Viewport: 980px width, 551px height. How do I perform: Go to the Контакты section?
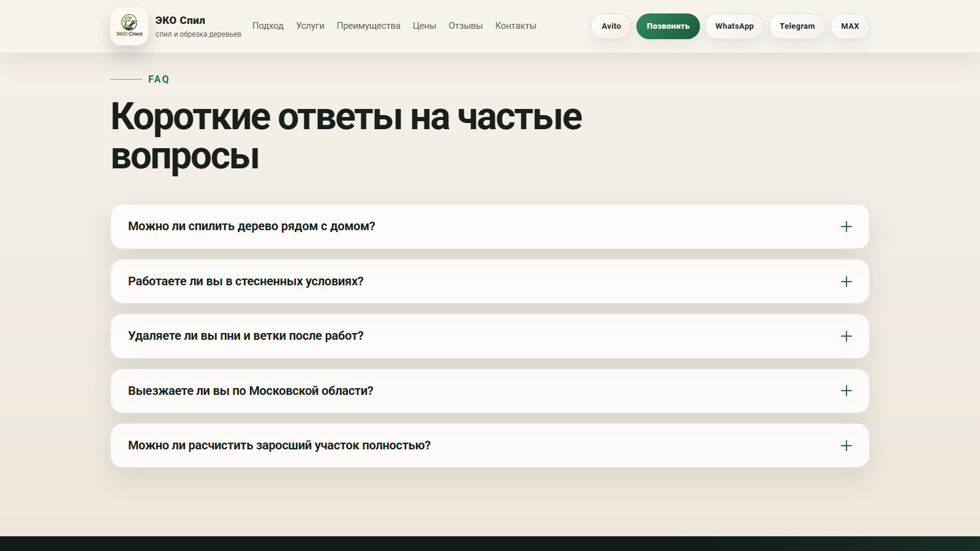516,26
